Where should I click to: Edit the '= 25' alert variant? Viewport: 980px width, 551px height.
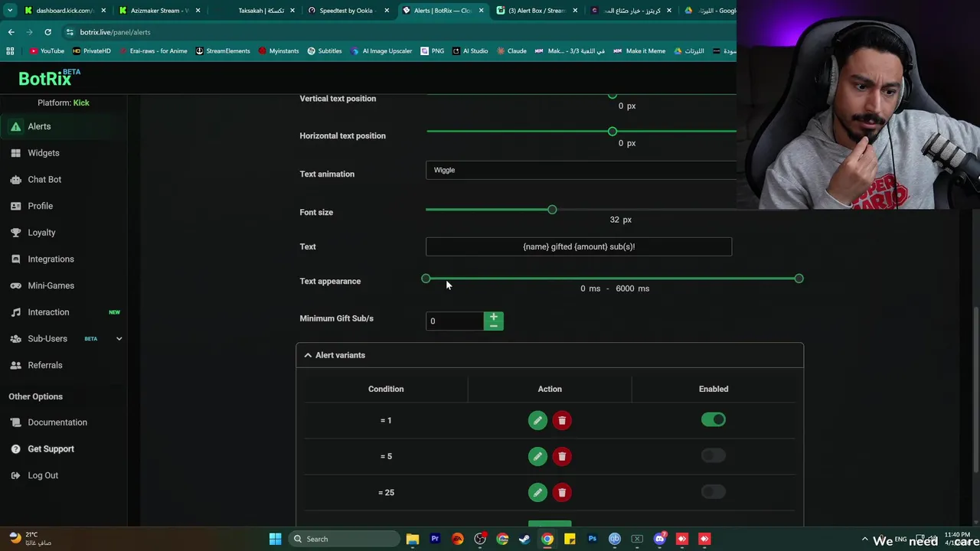537,492
